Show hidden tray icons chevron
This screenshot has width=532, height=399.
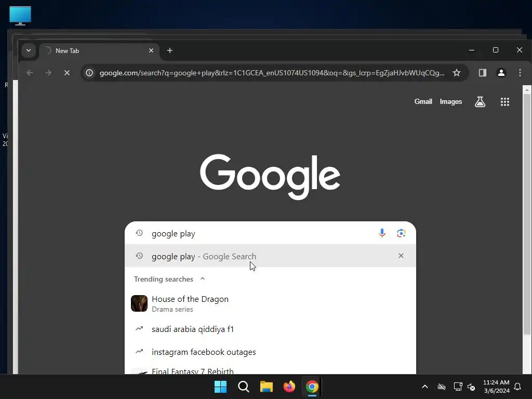pyautogui.click(x=425, y=387)
